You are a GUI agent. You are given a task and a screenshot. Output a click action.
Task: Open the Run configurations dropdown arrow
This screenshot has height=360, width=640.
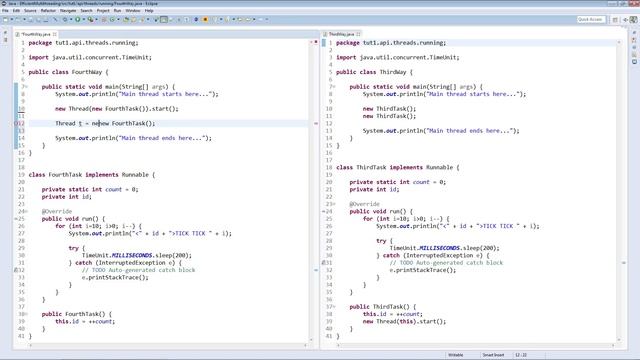84,20
